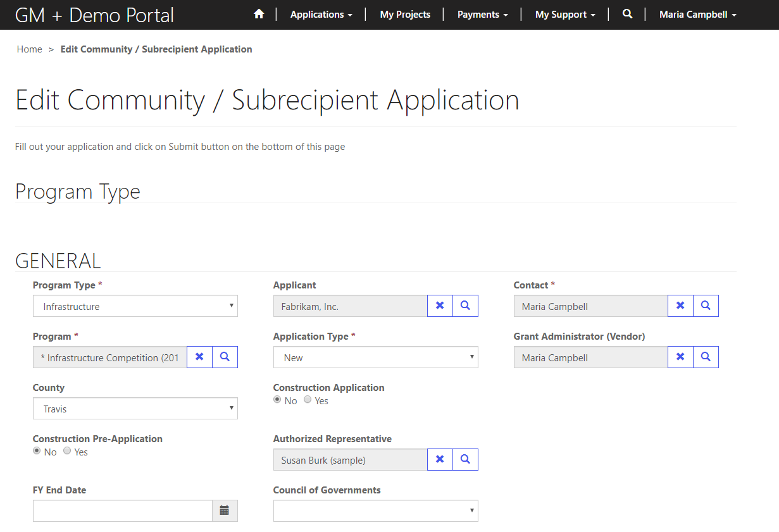The height and width of the screenshot is (532, 779).
Task: Open the search icon in navbar
Action: [x=627, y=14]
